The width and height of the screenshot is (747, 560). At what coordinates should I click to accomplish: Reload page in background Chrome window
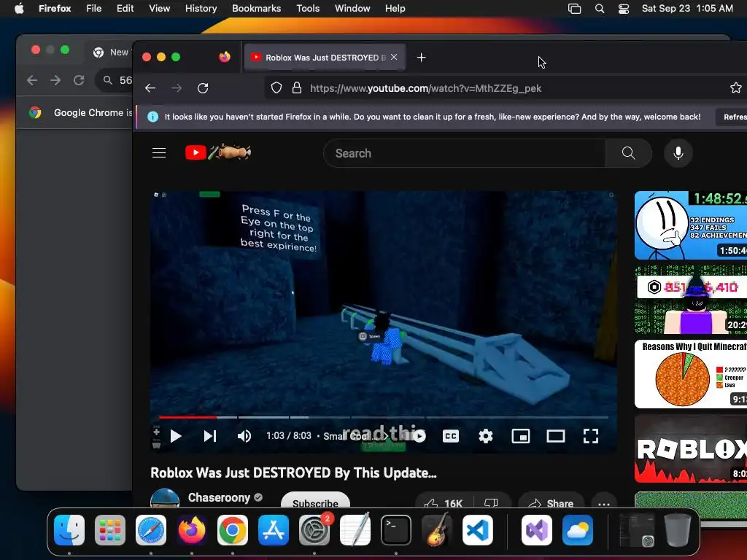click(79, 80)
